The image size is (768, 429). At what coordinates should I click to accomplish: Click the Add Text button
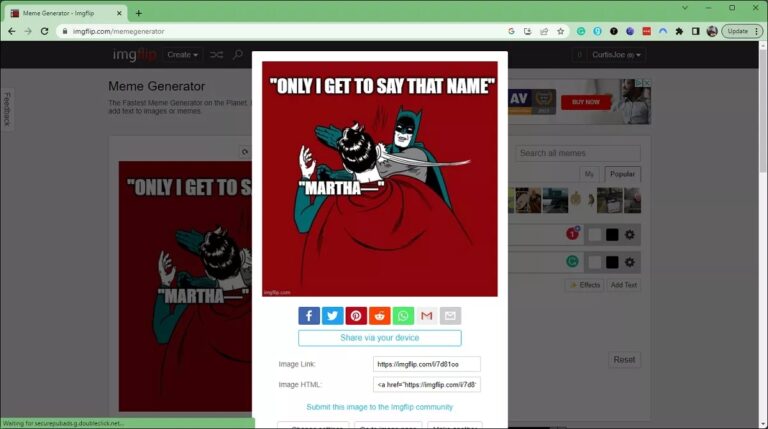[624, 285]
